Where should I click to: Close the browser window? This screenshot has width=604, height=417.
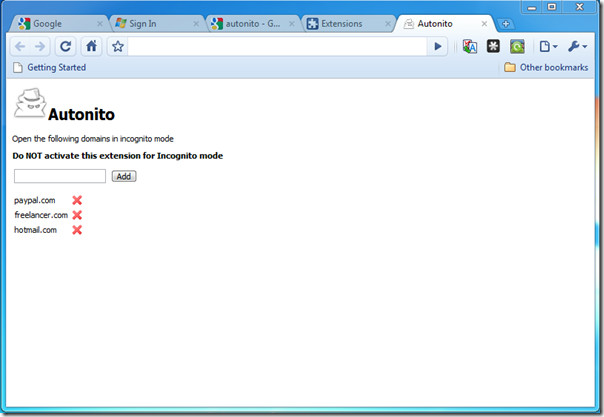[x=580, y=7]
